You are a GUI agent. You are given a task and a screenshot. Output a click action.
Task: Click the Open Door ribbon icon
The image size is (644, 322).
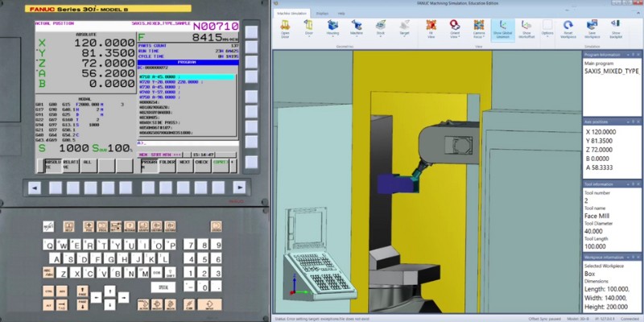tap(285, 29)
